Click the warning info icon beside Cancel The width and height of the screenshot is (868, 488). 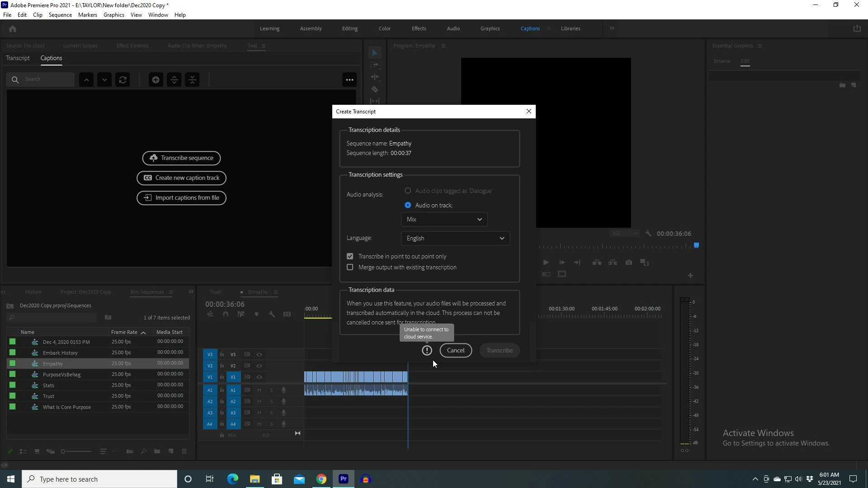[x=427, y=350]
